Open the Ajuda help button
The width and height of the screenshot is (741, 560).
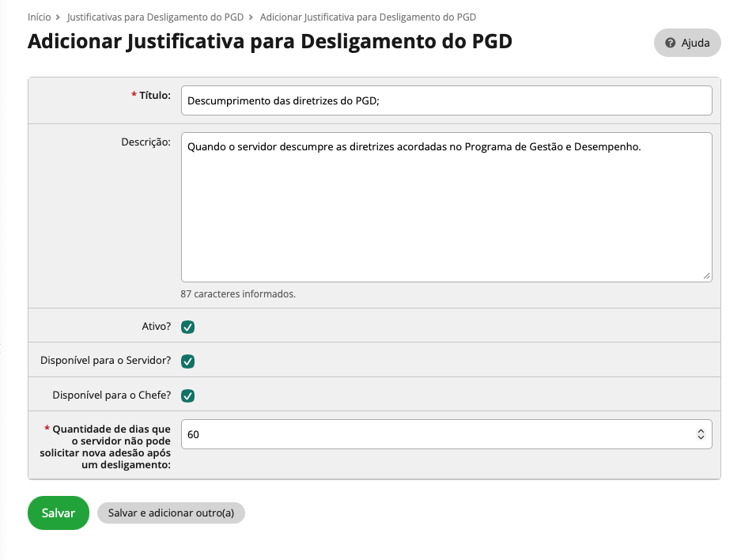click(x=687, y=43)
